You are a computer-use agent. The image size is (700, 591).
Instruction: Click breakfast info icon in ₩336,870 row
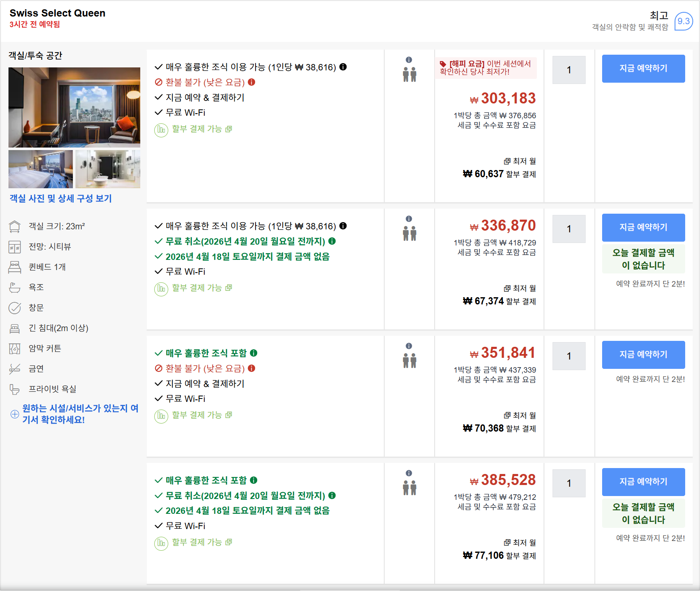pos(343,226)
